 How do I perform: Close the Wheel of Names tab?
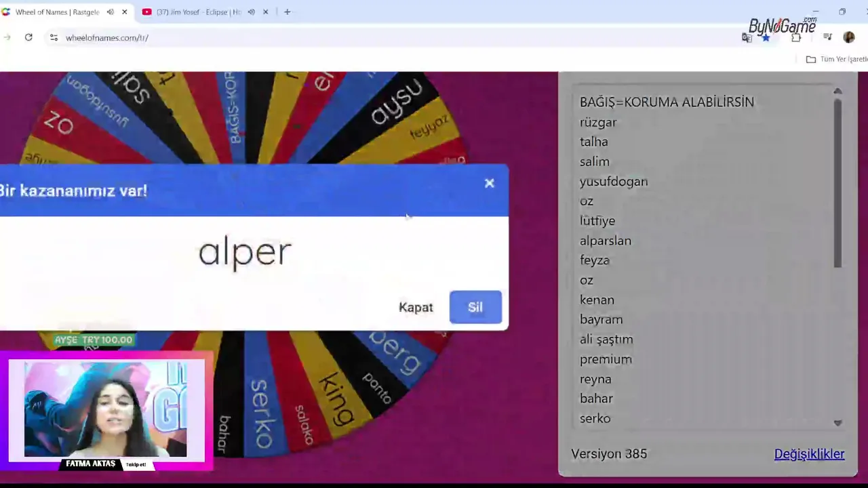(x=125, y=12)
